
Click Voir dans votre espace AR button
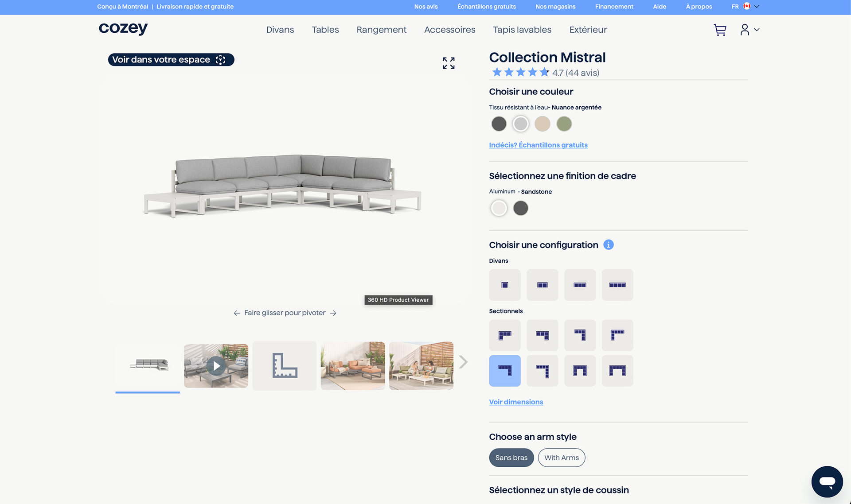171,60
